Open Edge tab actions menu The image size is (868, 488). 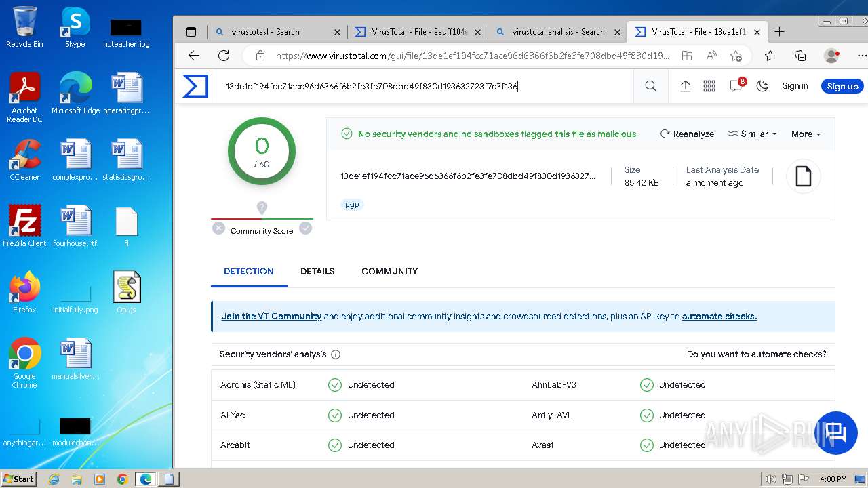tap(191, 32)
